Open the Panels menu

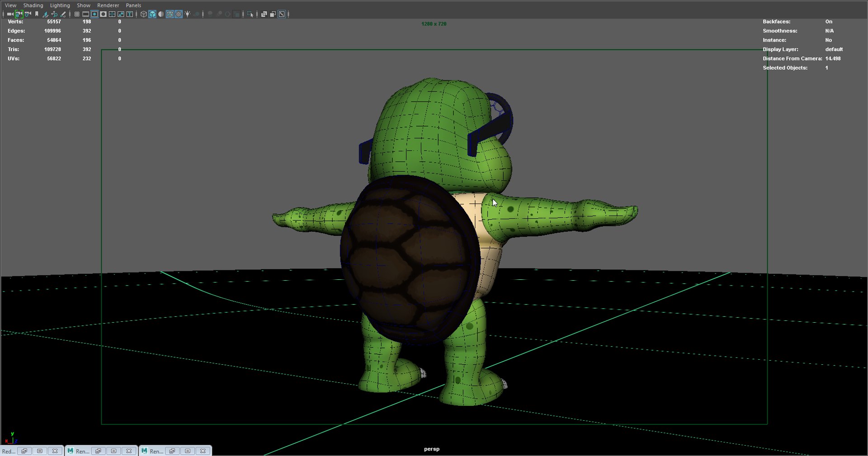(x=133, y=5)
